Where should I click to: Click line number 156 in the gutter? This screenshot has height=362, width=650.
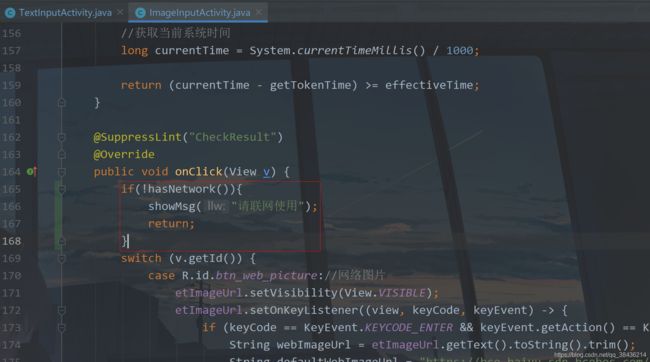[x=12, y=33]
